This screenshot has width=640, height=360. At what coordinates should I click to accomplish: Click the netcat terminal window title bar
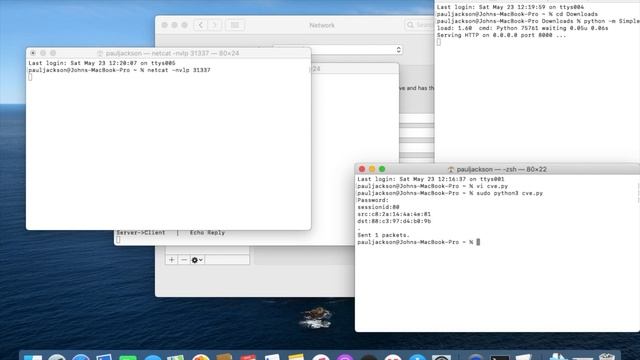click(168, 53)
